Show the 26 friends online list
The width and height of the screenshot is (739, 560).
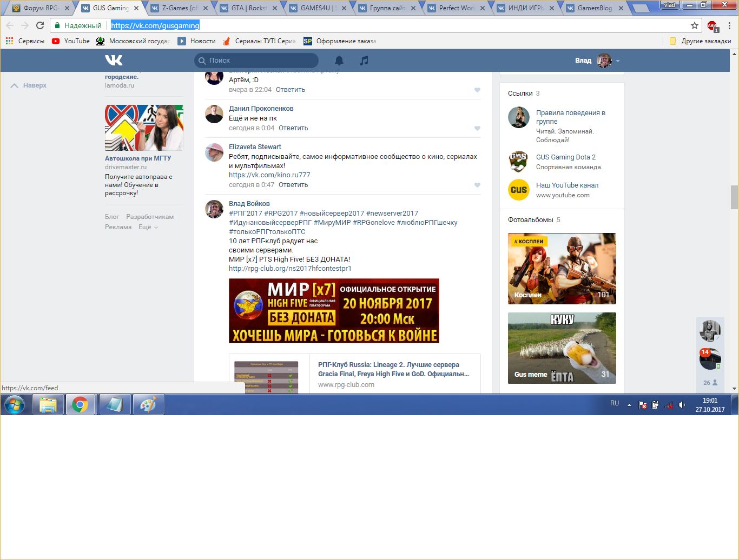point(710,383)
